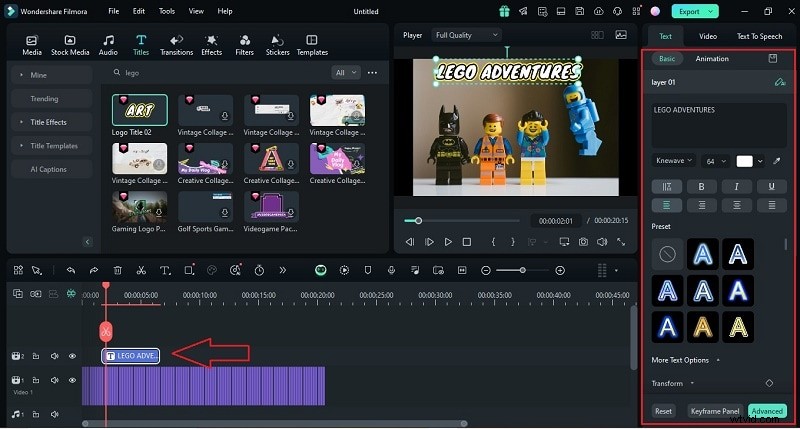Click the player progress bar
This screenshot has width=800, height=429.
click(x=462, y=221)
